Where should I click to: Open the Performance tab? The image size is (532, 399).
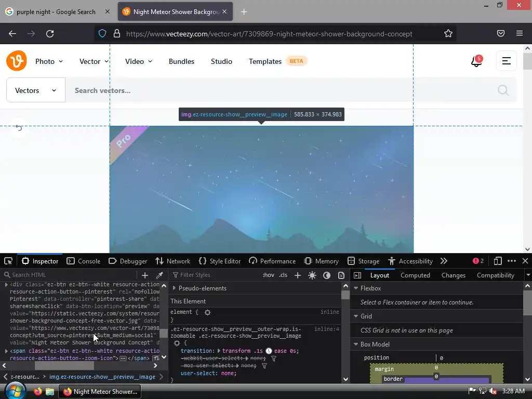pyautogui.click(x=272, y=261)
